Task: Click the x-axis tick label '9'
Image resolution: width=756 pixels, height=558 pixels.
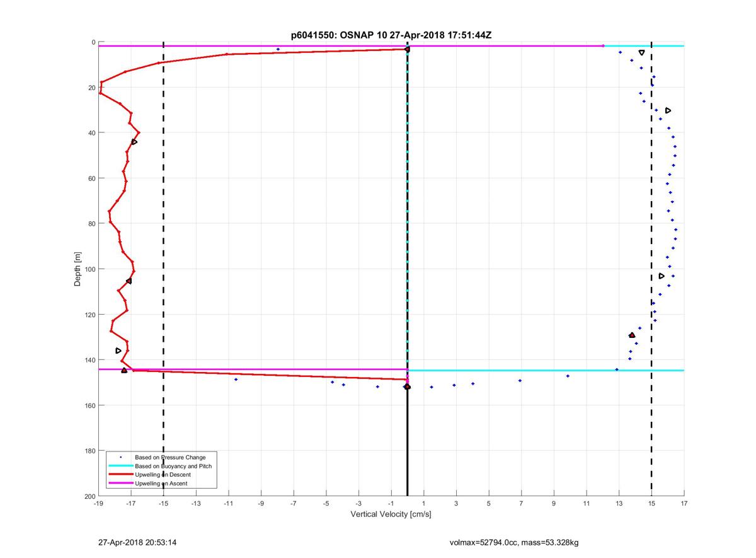Action: pyautogui.click(x=554, y=503)
